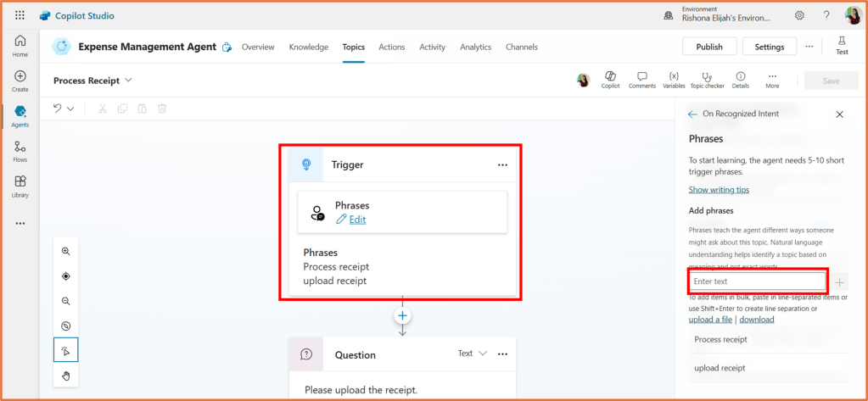The image size is (868, 401).
Task: Add a node with the plus connector
Action: click(402, 315)
